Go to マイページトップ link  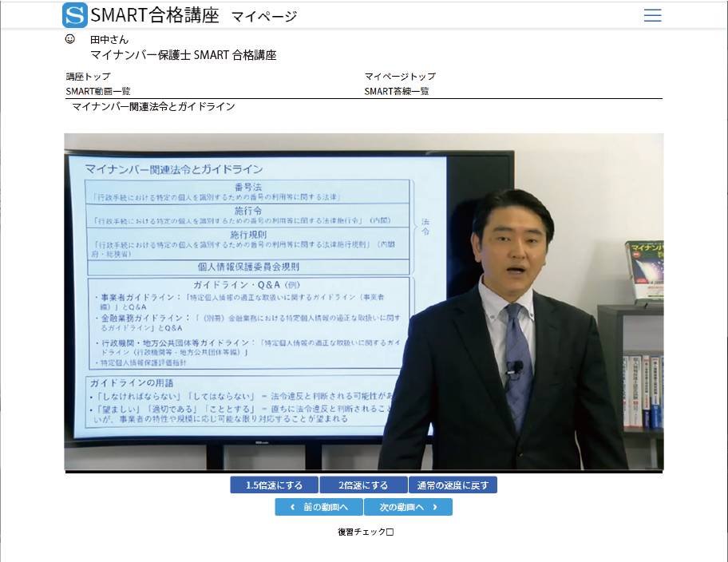400,76
